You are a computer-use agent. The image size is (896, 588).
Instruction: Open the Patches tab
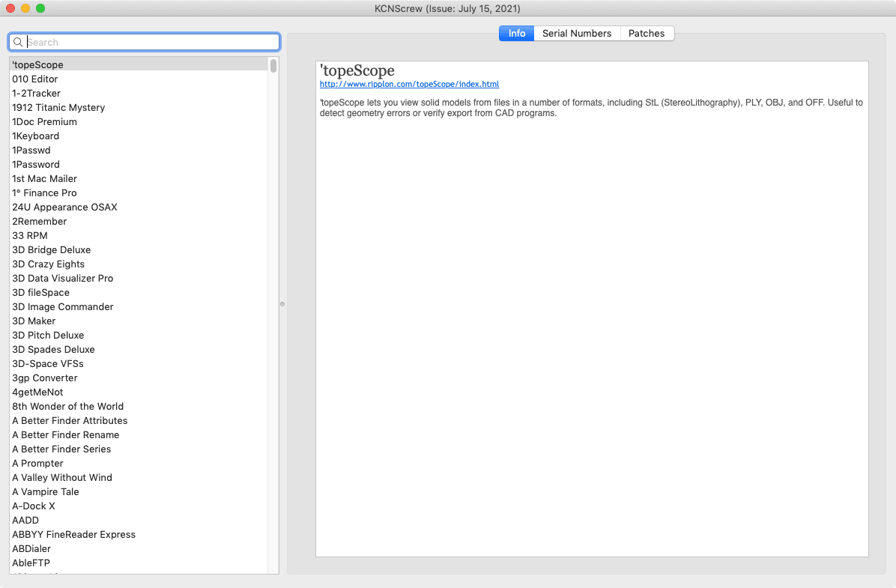pyautogui.click(x=647, y=33)
